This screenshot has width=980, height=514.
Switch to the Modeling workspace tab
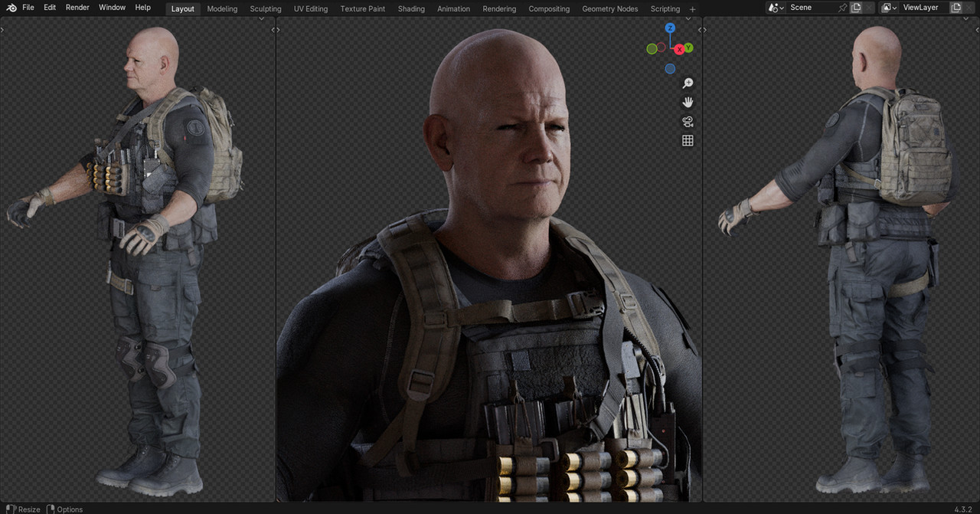pyautogui.click(x=222, y=8)
